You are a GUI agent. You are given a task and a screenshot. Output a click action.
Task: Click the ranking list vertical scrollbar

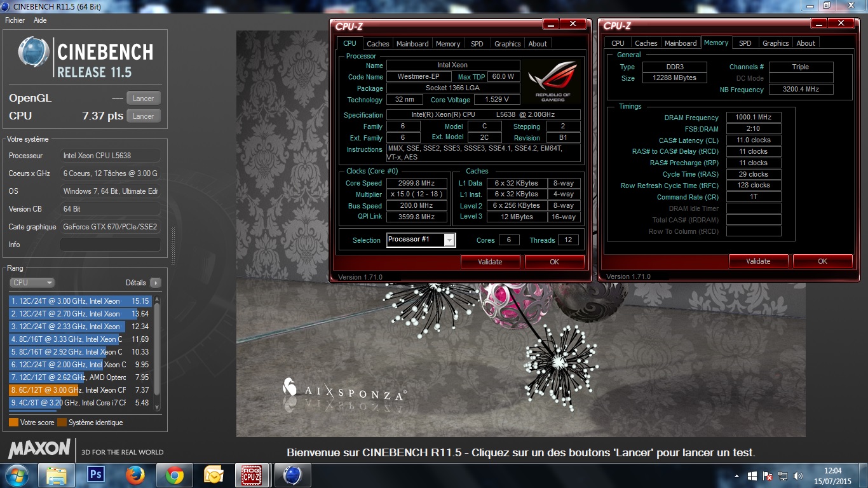coord(157,353)
